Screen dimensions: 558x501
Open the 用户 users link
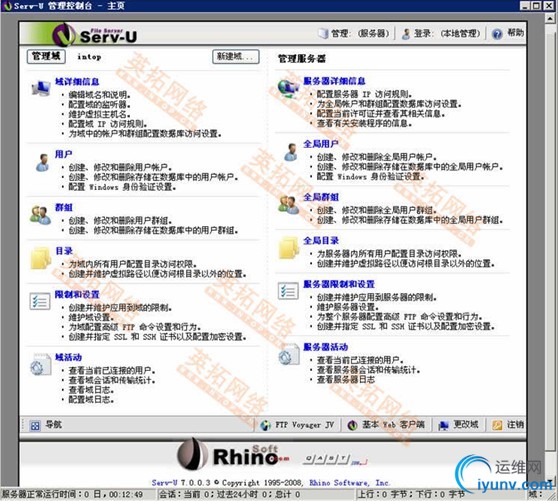pyautogui.click(x=64, y=154)
